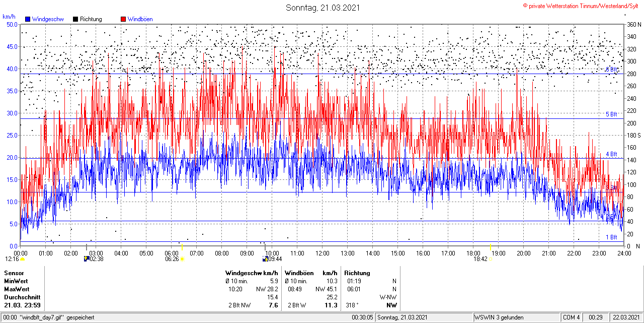Image resolution: width=644 pixels, height=323 pixels.
Task: Click the 'W-NW' average direction value
Action: tap(388, 297)
